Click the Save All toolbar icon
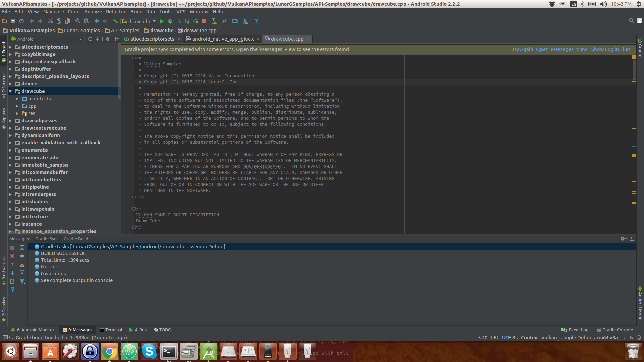The width and height of the screenshot is (644, 362). pyautogui.click(x=13, y=21)
